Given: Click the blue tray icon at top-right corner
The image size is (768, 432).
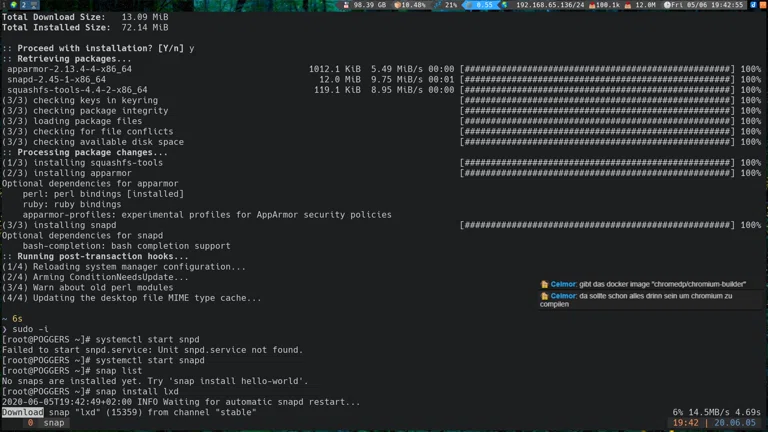Looking at the screenshot, I should [753, 5].
